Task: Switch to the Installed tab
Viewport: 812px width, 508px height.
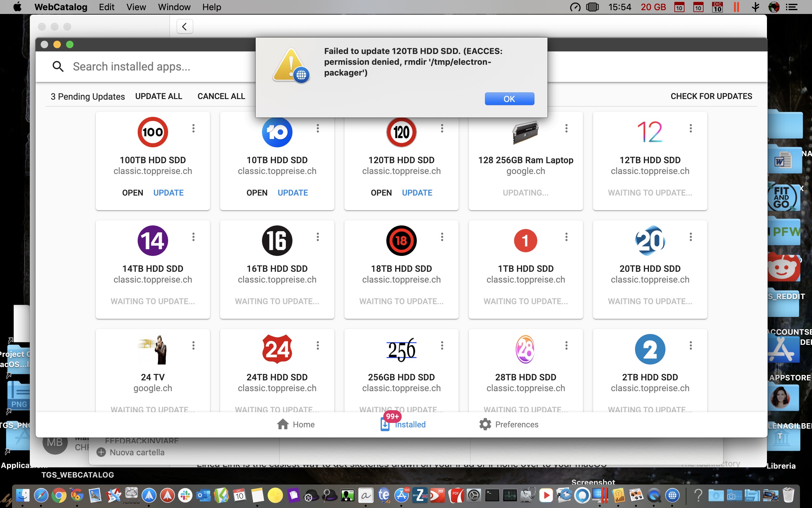Action: coord(403,424)
